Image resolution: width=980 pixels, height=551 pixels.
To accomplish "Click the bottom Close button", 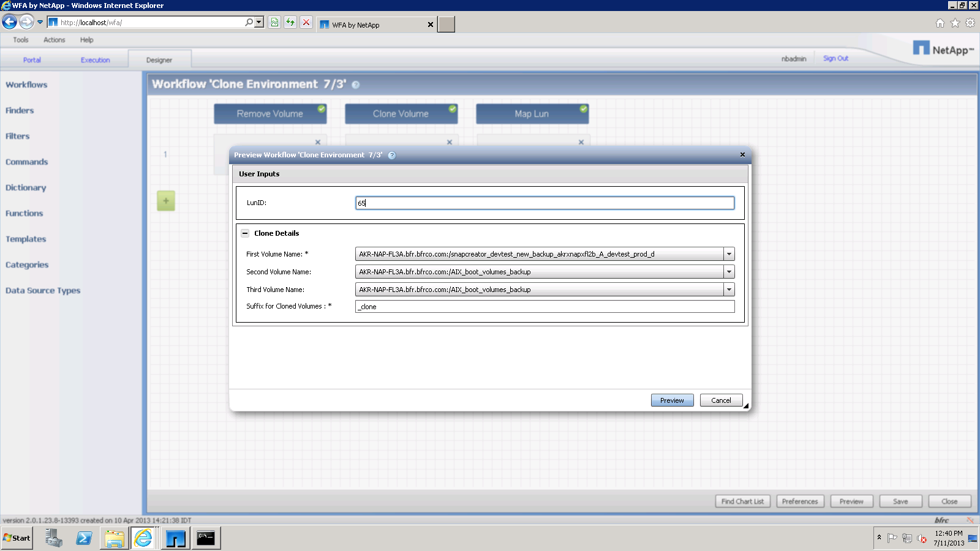I will [949, 501].
